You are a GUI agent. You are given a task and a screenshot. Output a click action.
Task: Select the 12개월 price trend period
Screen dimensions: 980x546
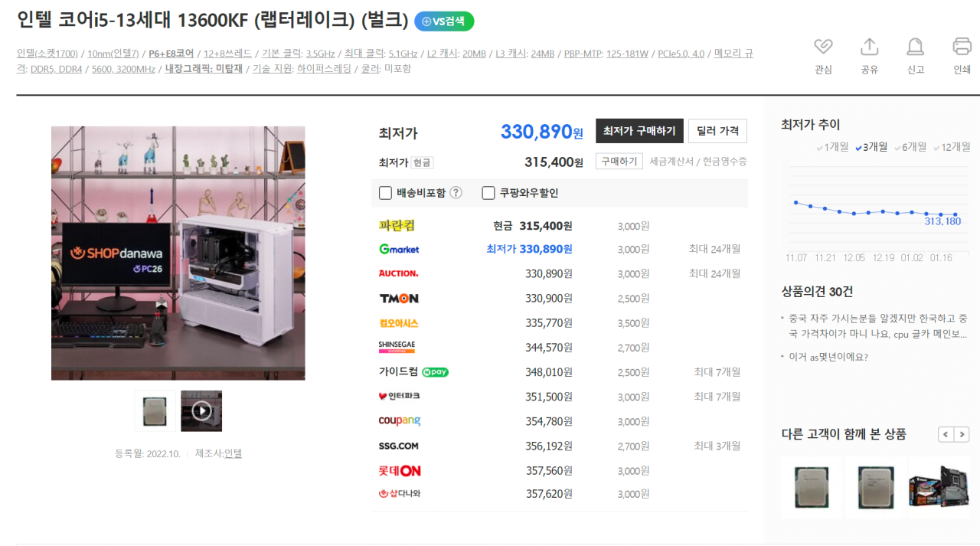pos(950,147)
